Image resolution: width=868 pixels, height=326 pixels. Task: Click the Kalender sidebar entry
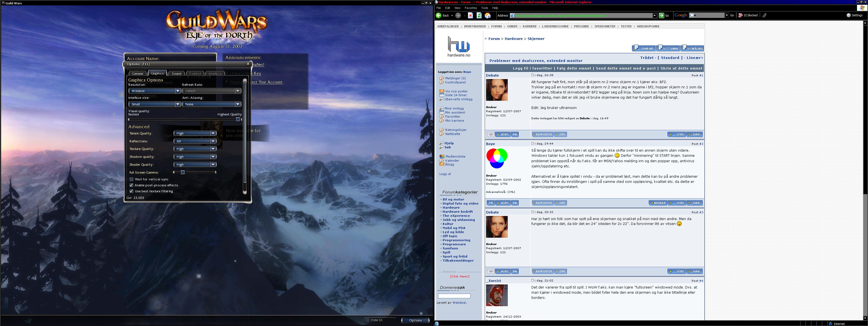[452, 161]
